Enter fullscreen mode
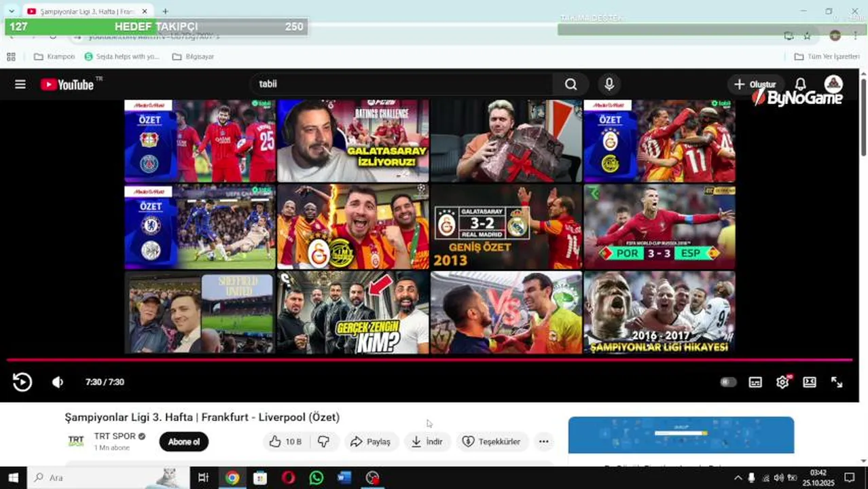The height and width of the screenshot is (489, 868). pyautogui.click(x=837, y=382)
